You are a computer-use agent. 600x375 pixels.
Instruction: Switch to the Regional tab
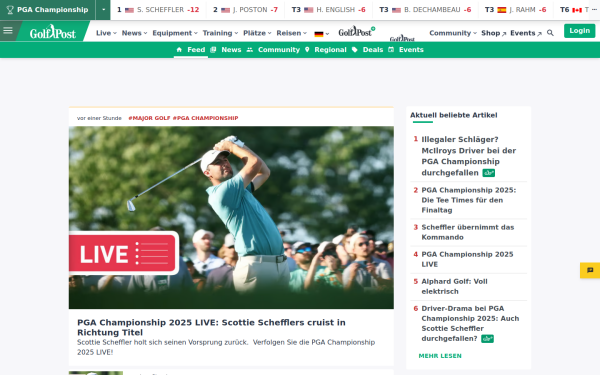pos(326,50)
